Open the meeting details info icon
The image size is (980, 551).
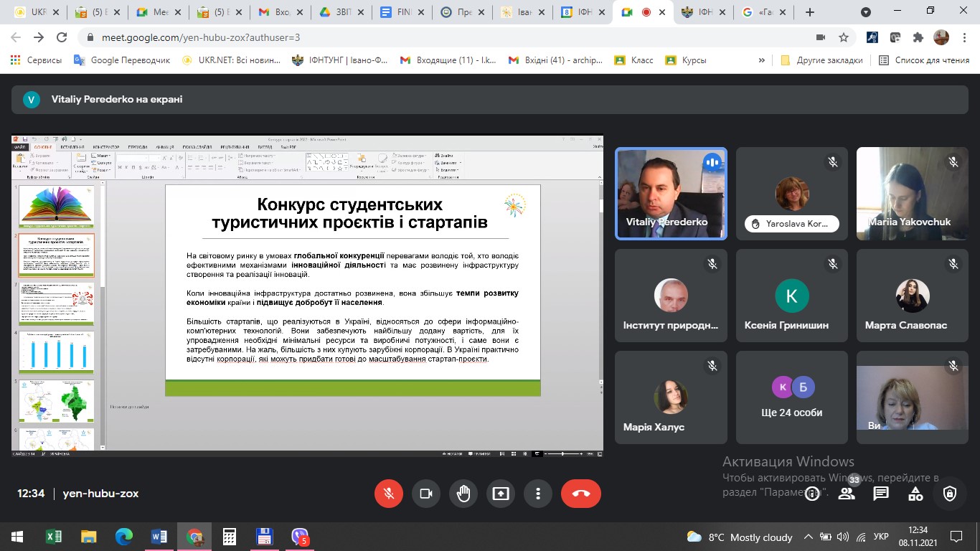click(811, 494)
